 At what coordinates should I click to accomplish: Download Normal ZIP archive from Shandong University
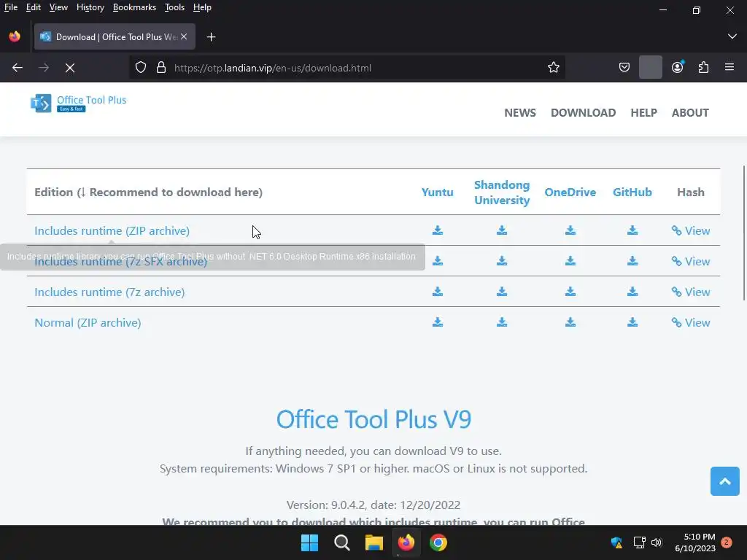502,322
